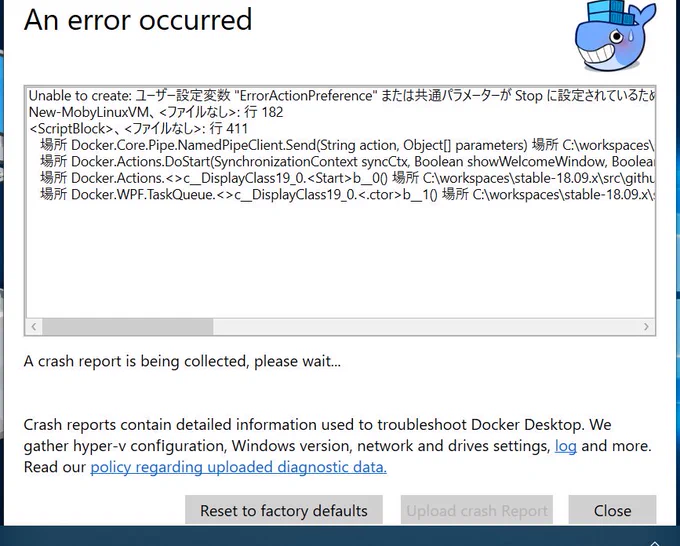Click the horizontal scrollbar right arrow
Screen dimensions: 680x546
[x=646, y=327]
